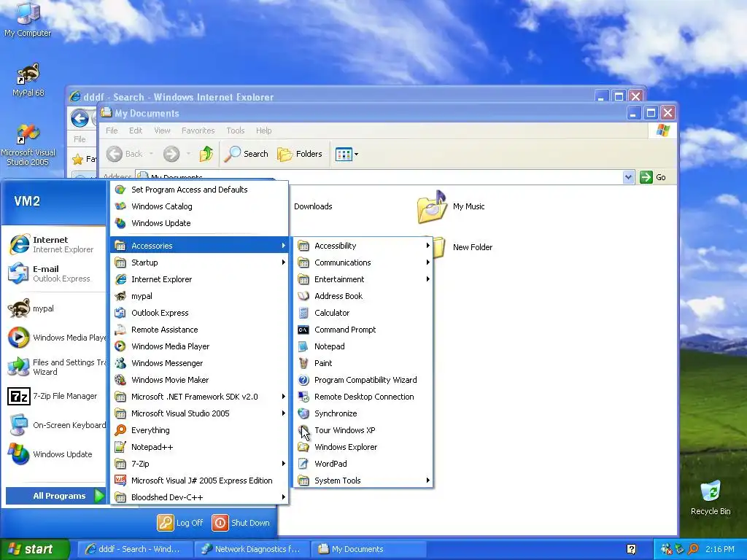Click the Start button
This screenshot has height=560, width=747.
pyautogui.click(x=34, y=549)
